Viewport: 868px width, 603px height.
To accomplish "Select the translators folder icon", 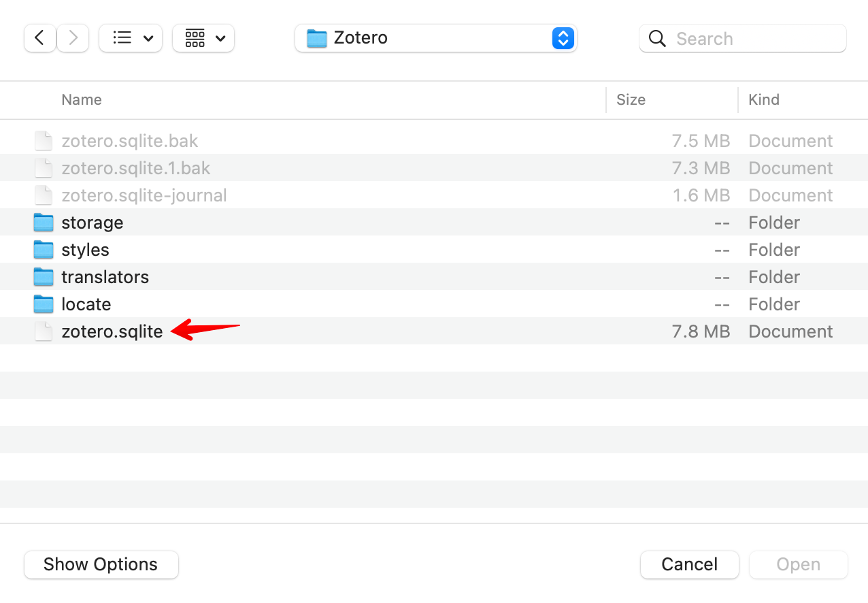I will (x=44, y=277).
